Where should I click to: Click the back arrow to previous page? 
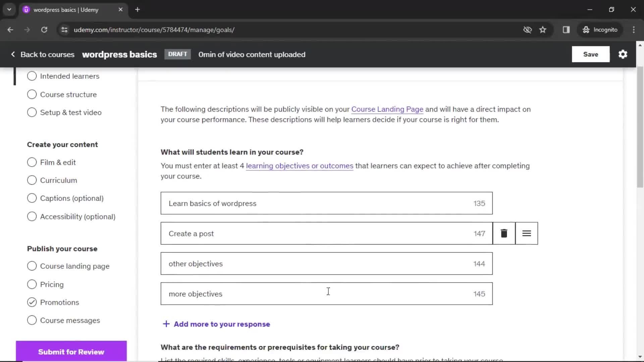point(11,29)
